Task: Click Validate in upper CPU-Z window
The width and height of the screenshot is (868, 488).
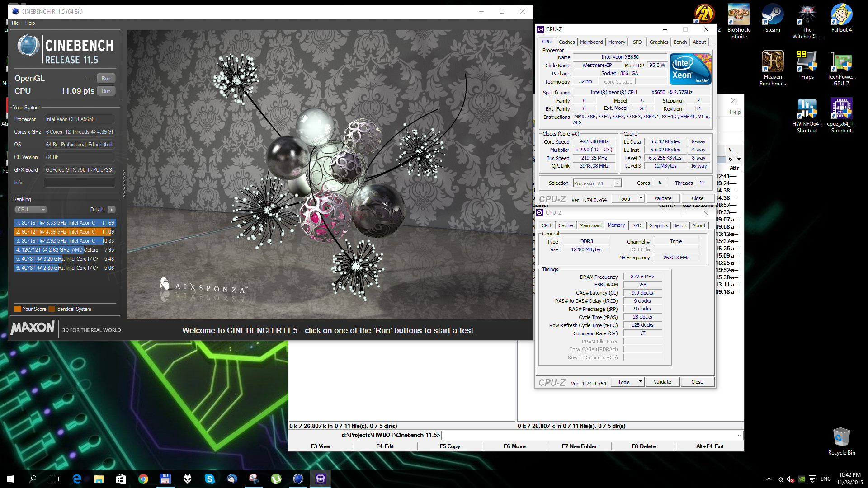Action: click(663, 198)
